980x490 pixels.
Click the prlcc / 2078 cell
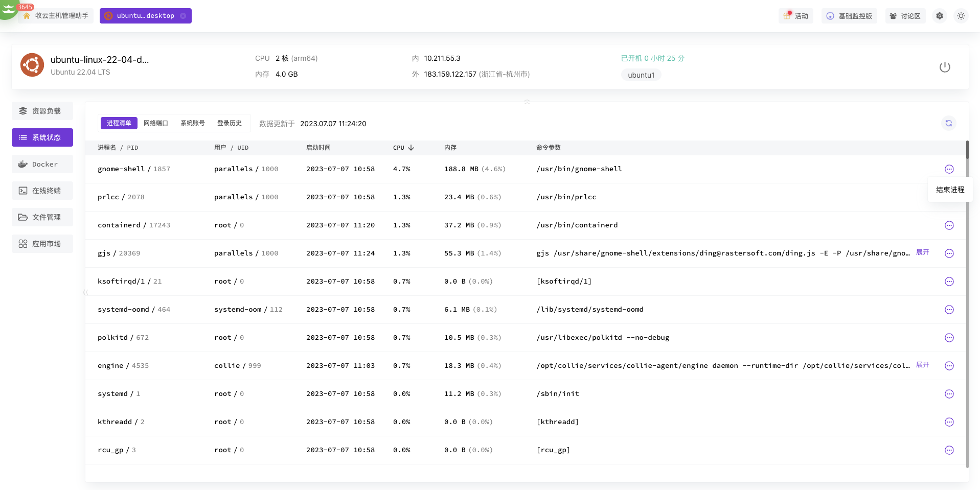(x=121, y=197)
